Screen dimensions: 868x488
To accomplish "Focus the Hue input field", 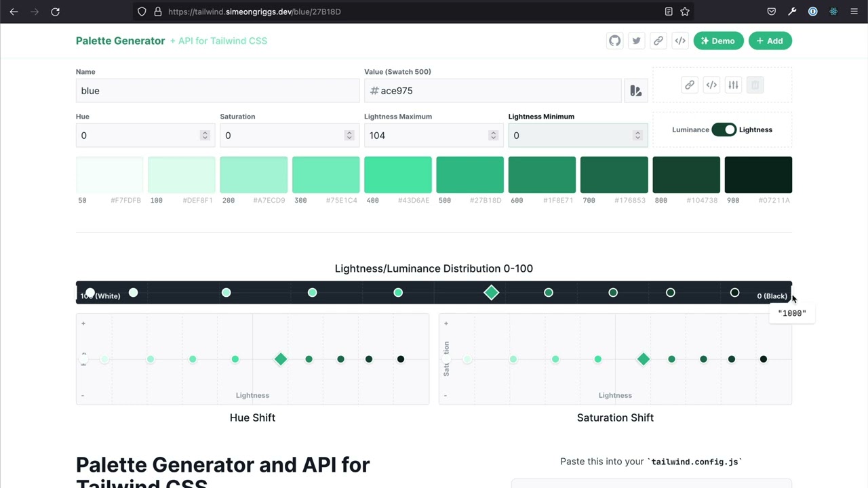I will (x=145, y=136).
